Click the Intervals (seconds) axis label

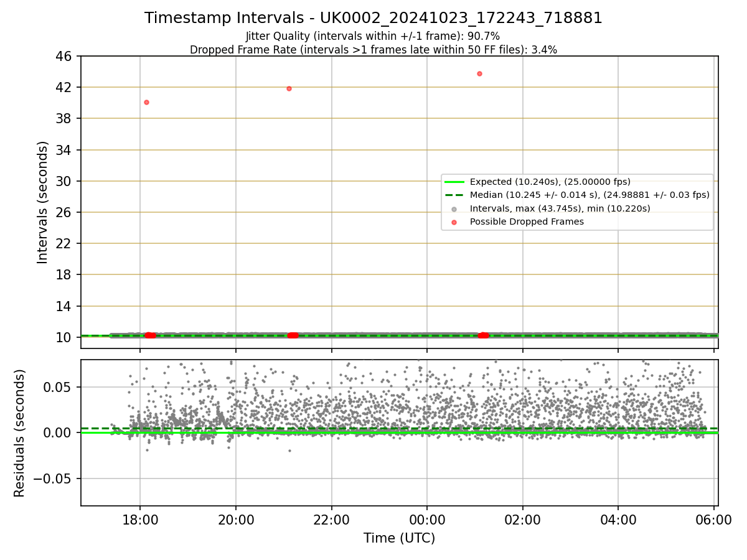(x=42, y=202)
